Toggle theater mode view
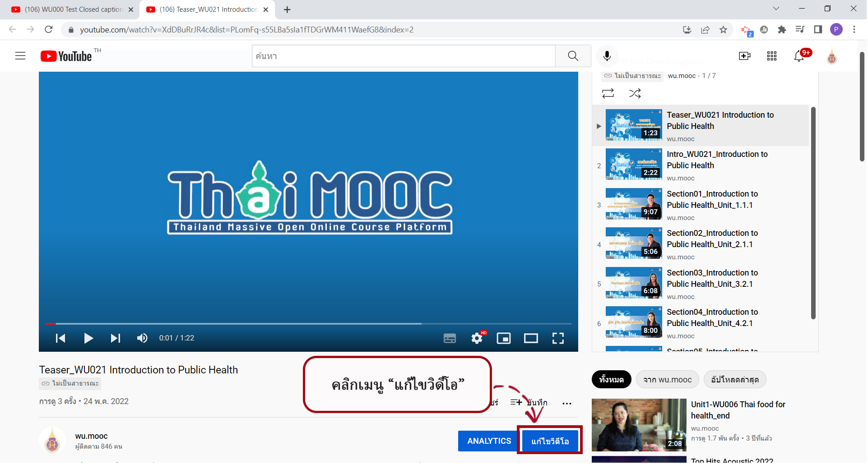 (x=531, y=338)
